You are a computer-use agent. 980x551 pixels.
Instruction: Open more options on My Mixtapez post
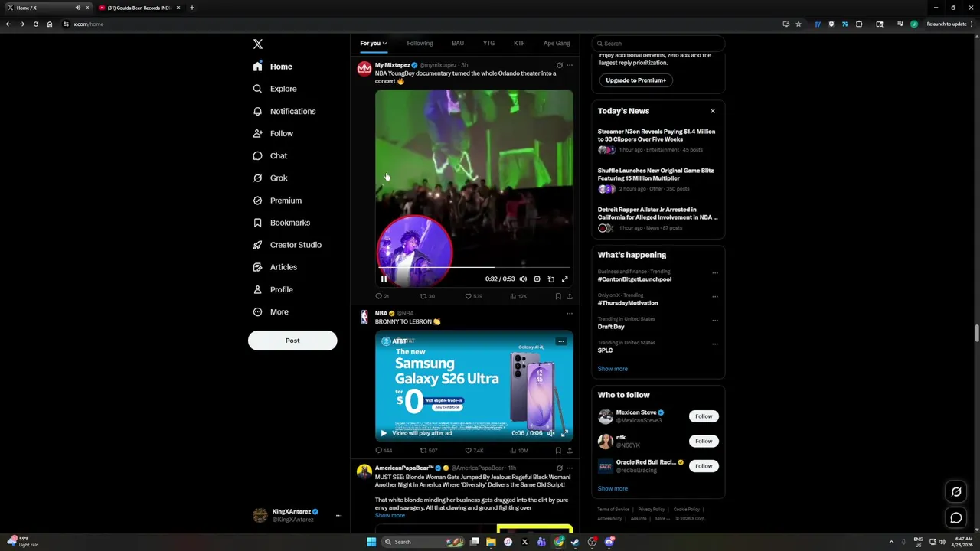(569, 65)
